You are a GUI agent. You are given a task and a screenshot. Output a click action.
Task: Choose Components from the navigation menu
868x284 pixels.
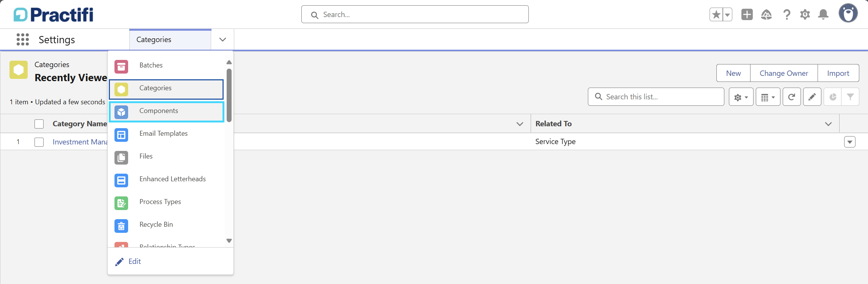coord(166,112)
